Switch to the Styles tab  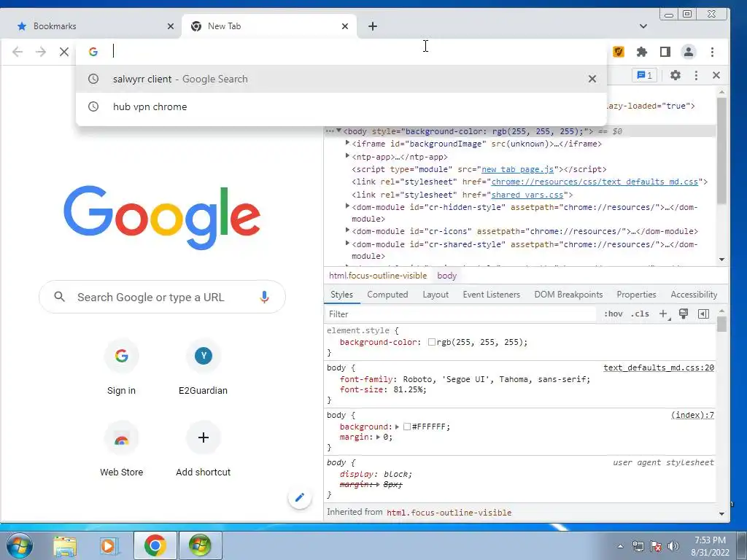click(341, 295)
